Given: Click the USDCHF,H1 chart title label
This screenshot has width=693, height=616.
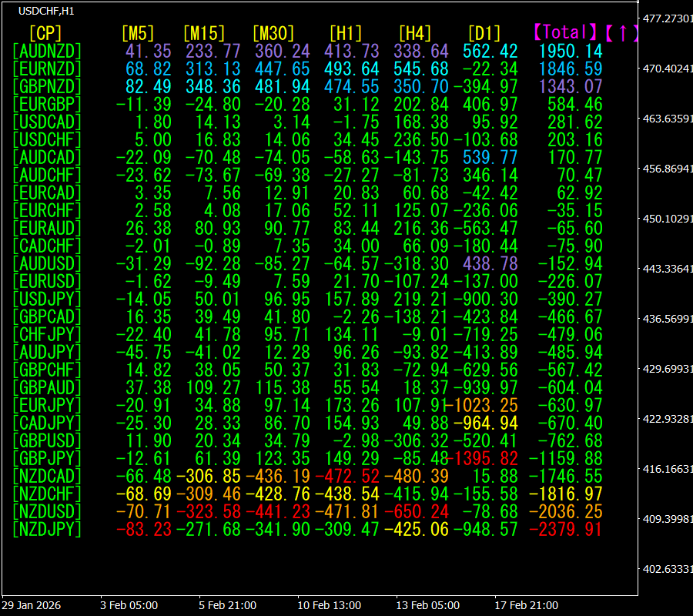Looking at the screenshot, I should 46,11.
